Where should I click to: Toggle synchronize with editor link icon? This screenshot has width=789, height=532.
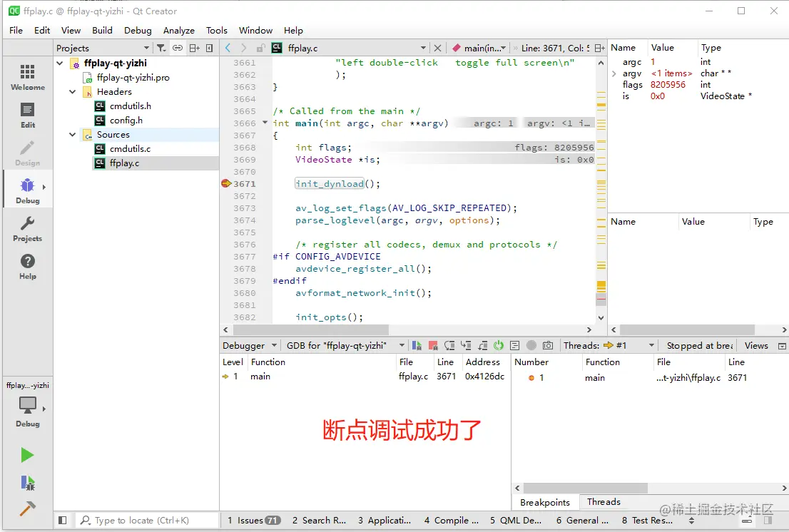[178, 48]
